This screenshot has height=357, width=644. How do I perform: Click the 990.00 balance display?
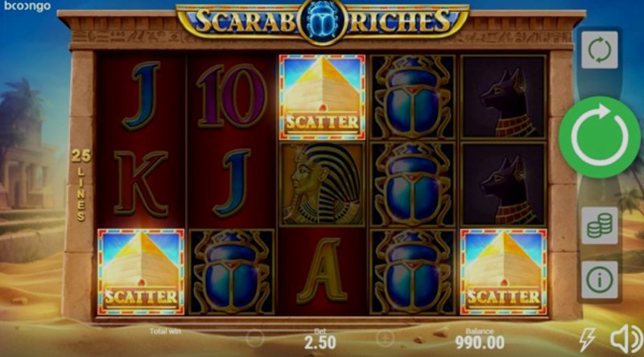click(480, 343)
